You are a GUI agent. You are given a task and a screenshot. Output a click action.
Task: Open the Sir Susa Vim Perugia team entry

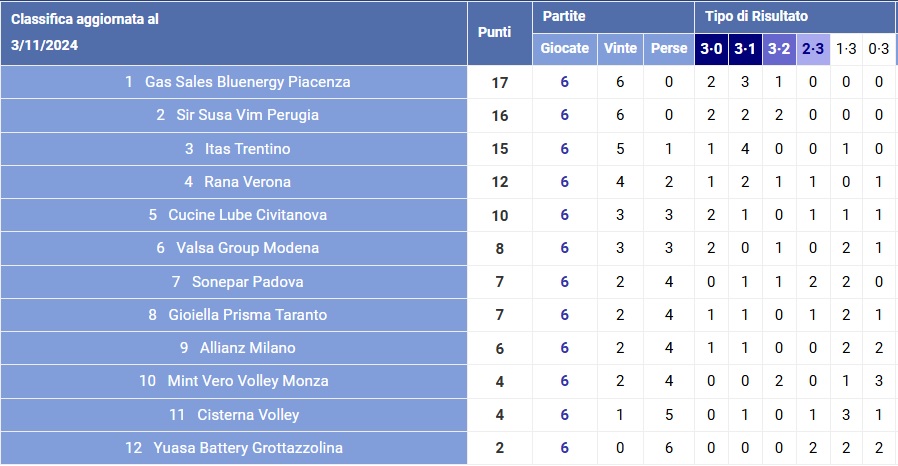247,115
